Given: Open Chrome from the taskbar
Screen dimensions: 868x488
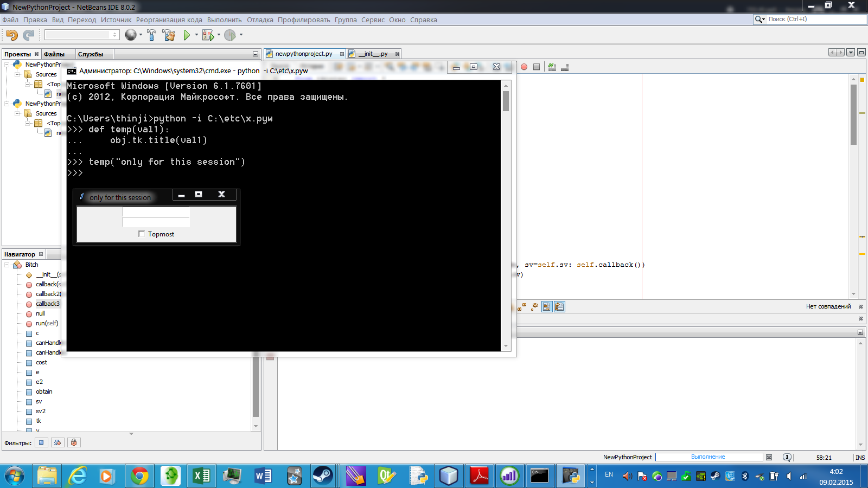Looking at the screenshot, I should 139,476.
